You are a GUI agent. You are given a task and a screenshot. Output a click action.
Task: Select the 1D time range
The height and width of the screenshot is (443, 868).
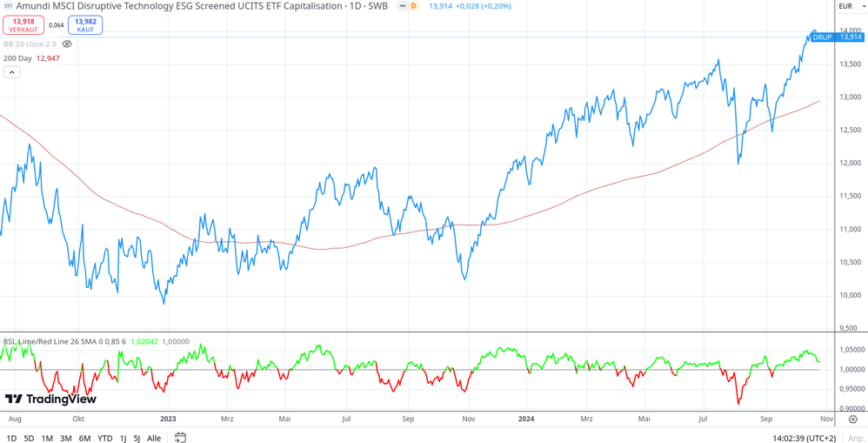click(11, 438)
